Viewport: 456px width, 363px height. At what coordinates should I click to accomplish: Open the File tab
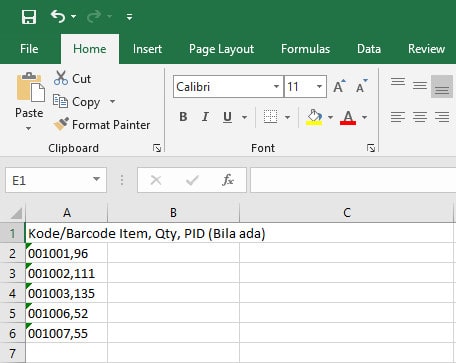(x=29, y=49)
